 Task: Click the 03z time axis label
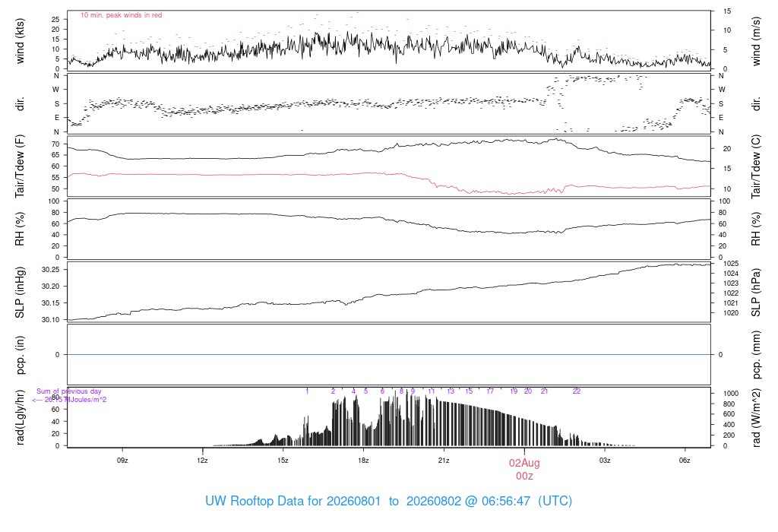click(x=604, y=461)
